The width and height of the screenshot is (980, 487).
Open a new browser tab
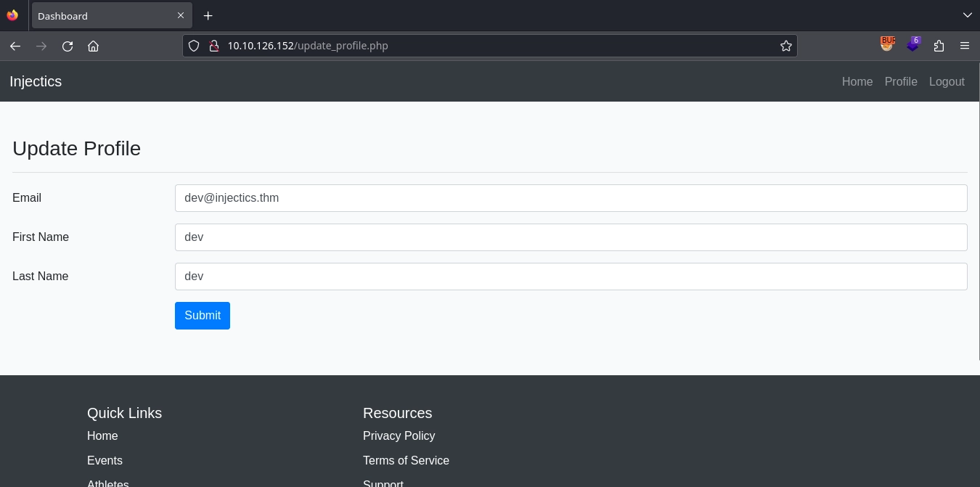click(208, 15)
